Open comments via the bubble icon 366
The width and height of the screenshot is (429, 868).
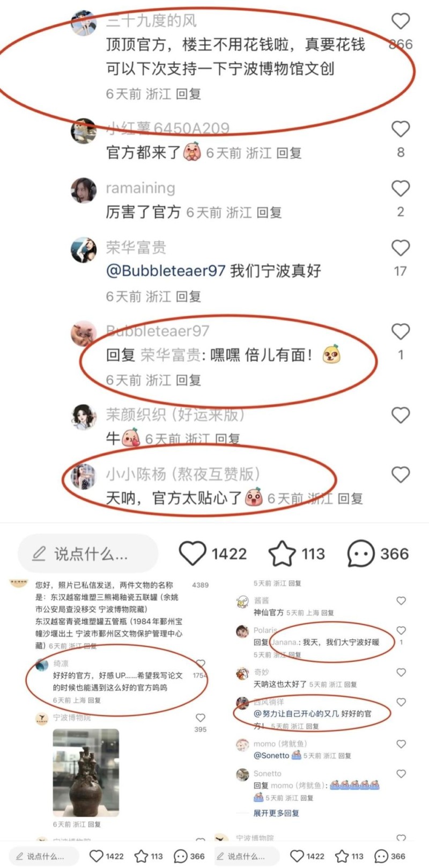point(361,553)
